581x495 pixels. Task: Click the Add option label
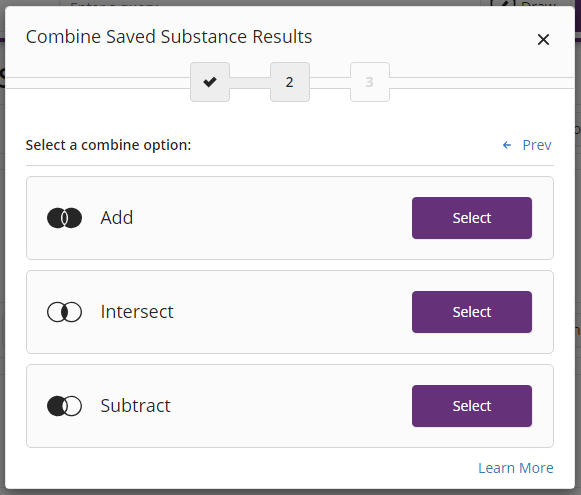(117, 217)
